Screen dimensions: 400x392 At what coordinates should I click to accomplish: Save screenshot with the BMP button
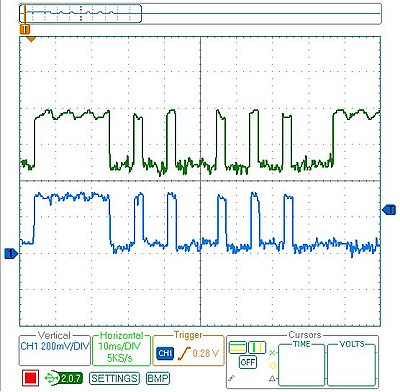tap(158, 378)
